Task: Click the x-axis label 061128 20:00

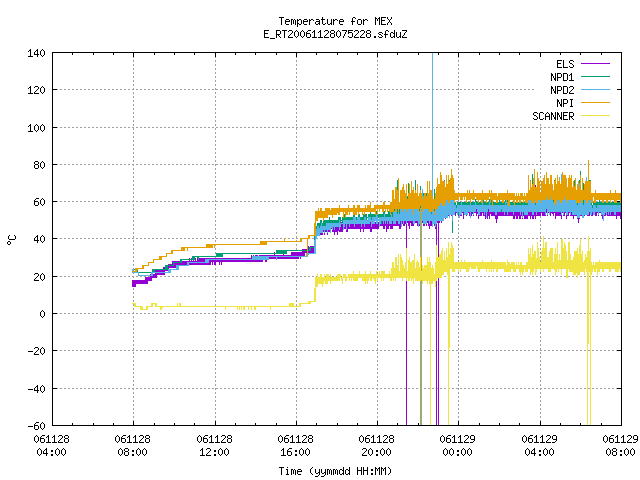Action: (x=377, y=446)
